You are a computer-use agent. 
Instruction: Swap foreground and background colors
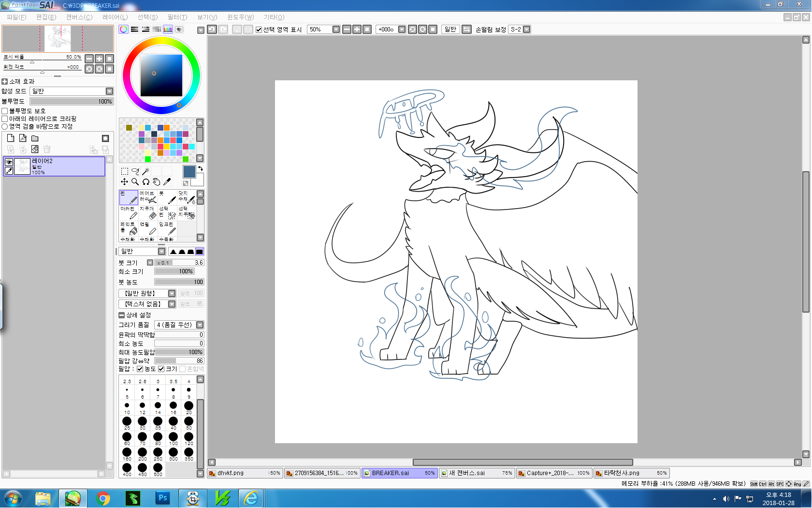pos(200,168)
